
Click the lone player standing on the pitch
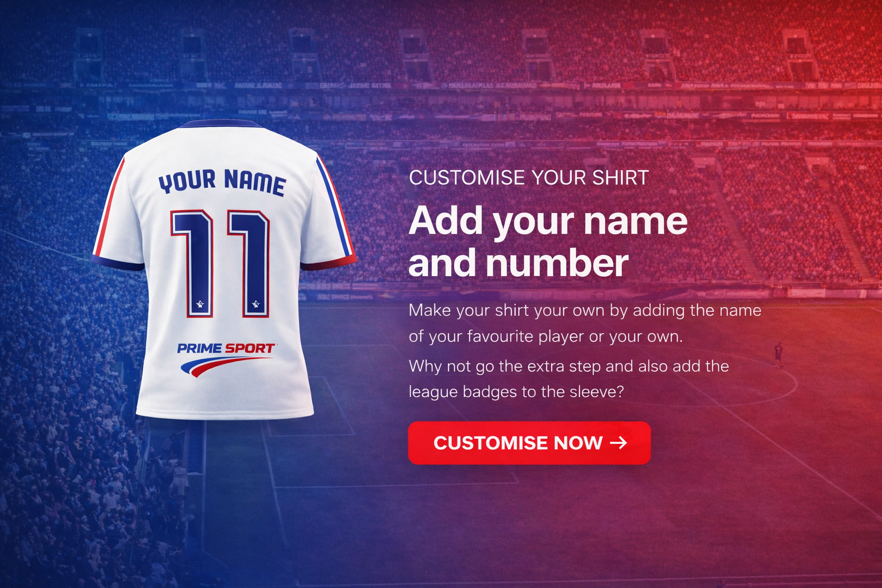click(x=778, y=354)
